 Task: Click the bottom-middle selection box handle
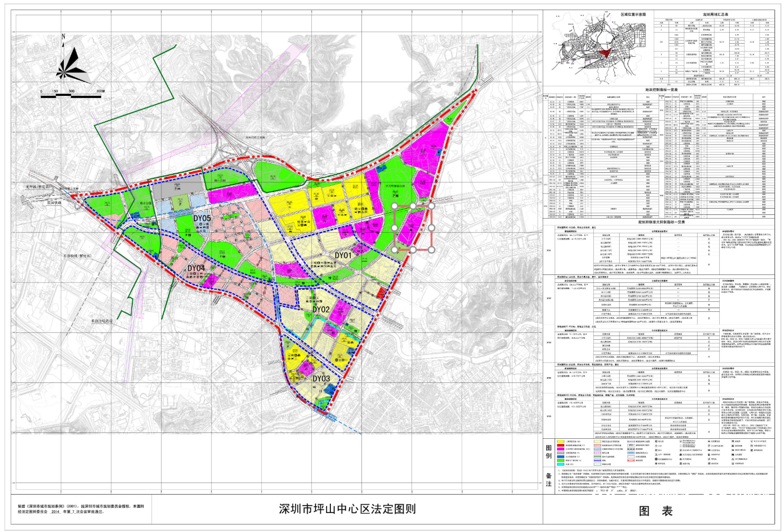point(413,250)
